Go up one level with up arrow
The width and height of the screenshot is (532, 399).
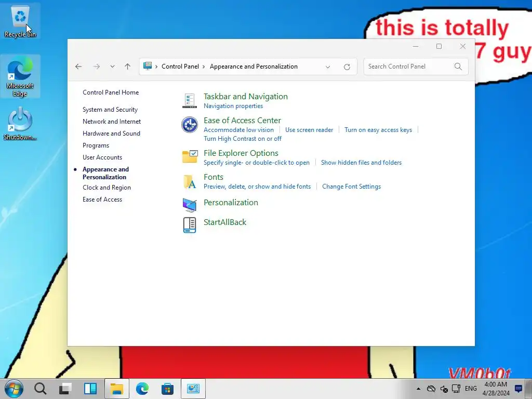[128, 66]
